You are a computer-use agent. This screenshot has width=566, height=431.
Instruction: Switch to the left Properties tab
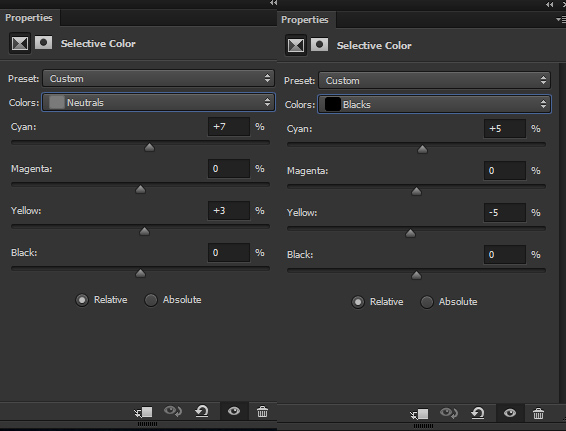[x=29, y=18]
